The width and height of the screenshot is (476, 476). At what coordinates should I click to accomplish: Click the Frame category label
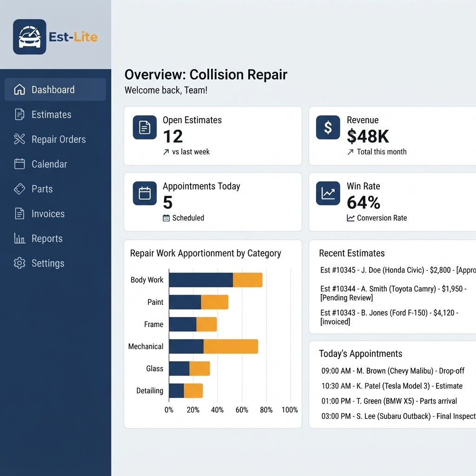(153, 324)
